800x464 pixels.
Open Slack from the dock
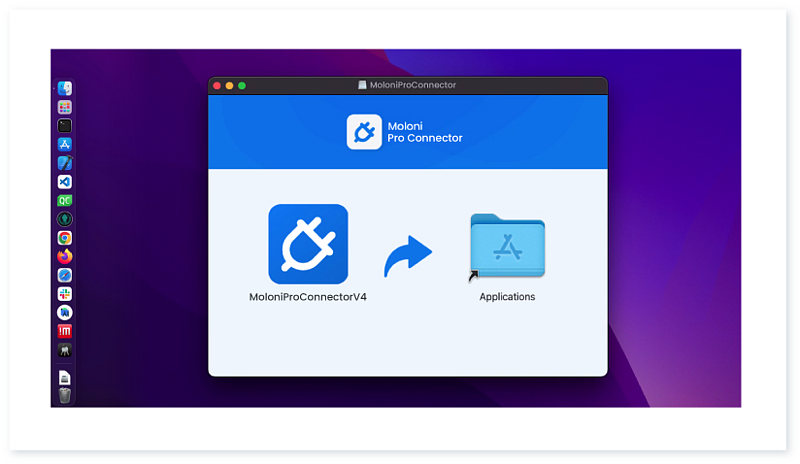pos(65,294)
